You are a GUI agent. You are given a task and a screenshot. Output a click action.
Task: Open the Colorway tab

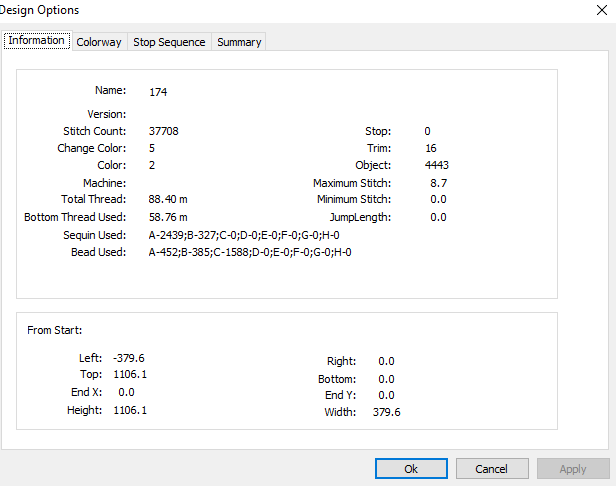pos(99,42)
